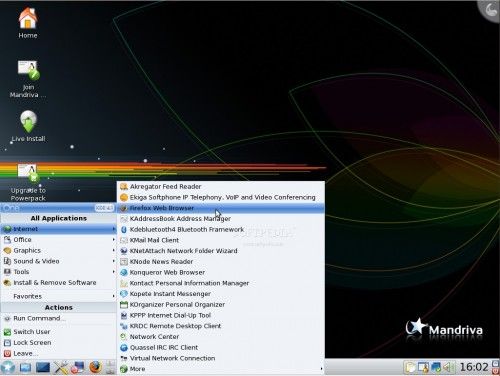Click the Mandriva star menu launcher
500x376 pixels.
coord(8,367)
